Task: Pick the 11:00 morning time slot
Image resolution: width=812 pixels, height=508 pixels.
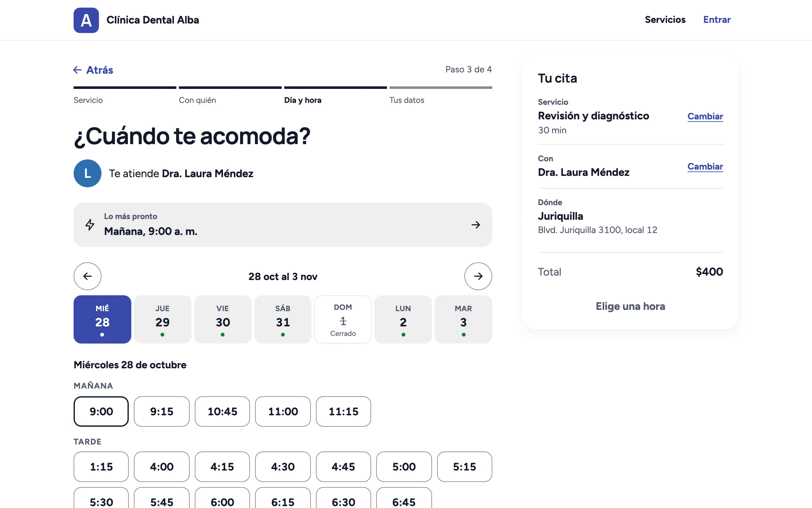Action: coord(283,411)
